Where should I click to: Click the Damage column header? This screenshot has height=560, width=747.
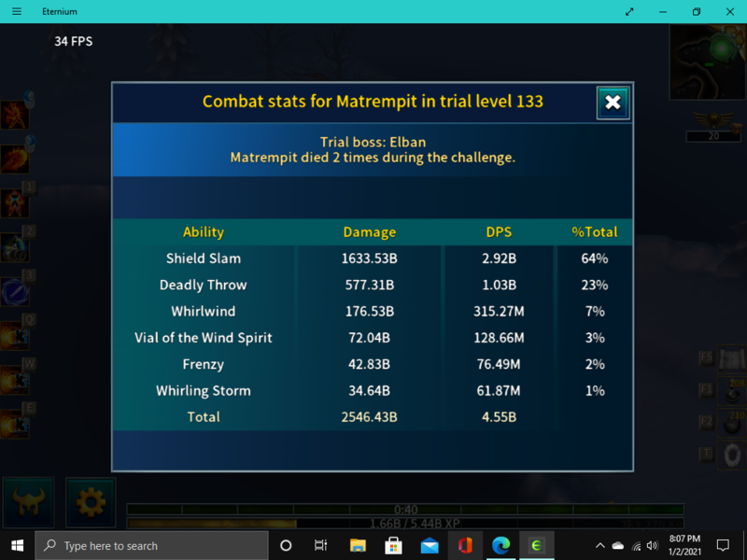(x=370, y=232)
